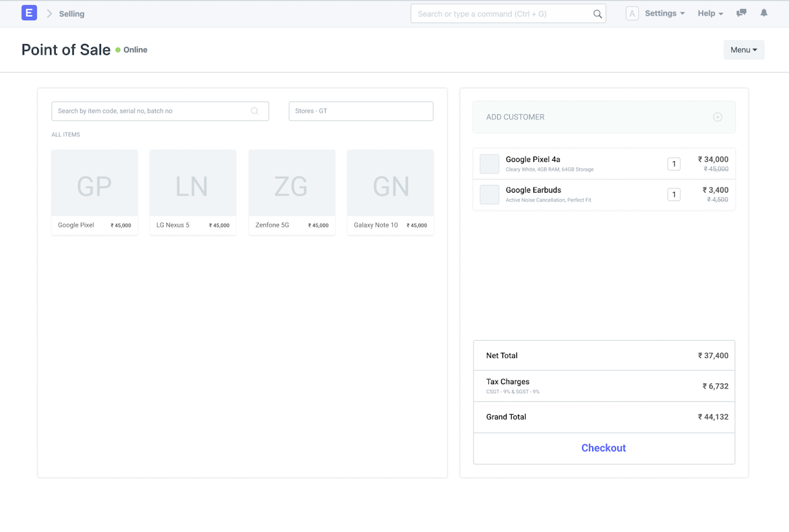Click the Active Noise Cancellation description
789x532 pixels.
click(x=548, y=200)
